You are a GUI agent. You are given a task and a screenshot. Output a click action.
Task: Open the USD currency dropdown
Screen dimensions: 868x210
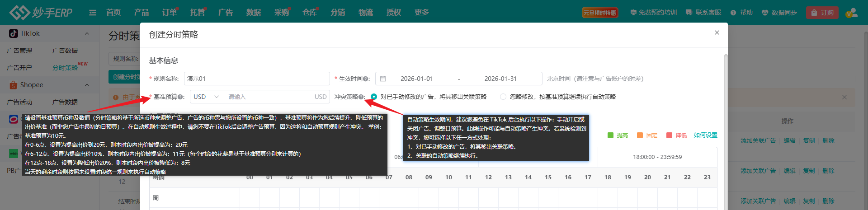point(207,97)
